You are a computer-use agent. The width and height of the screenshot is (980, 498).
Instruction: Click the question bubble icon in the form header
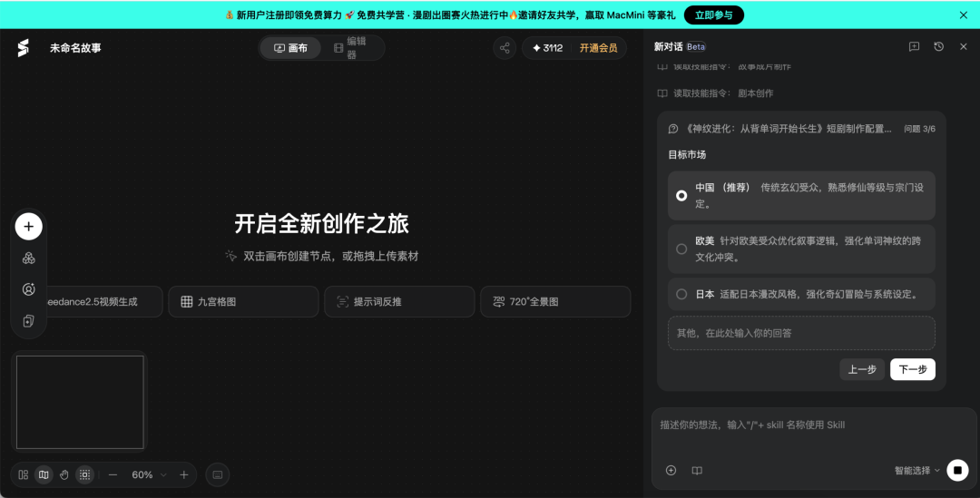pos(673,129)
